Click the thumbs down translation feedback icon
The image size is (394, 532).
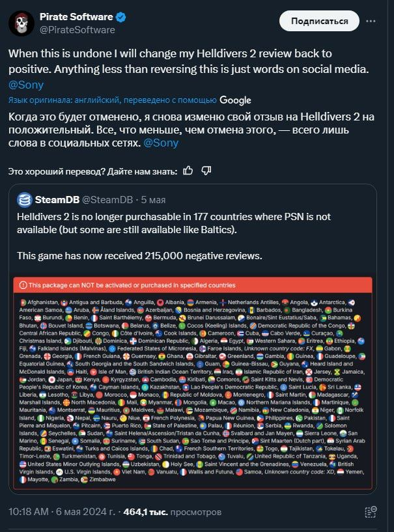pyautogui.click(x=206, y=171)
